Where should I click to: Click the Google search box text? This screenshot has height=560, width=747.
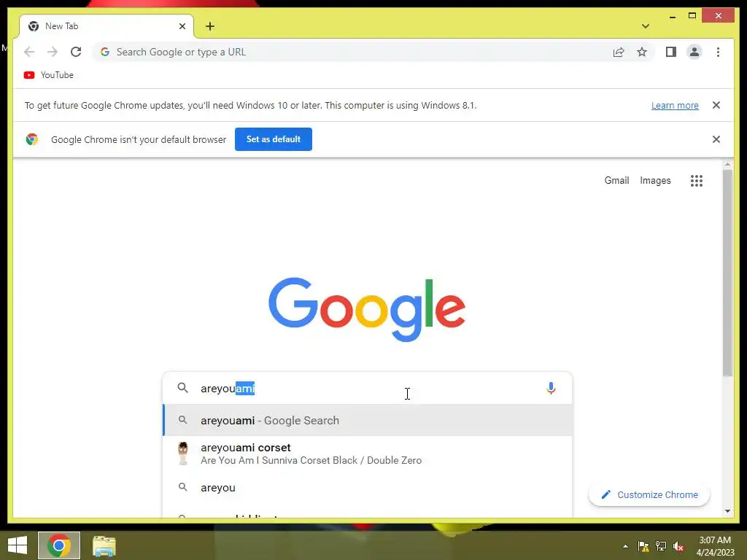tap(228, 389)
